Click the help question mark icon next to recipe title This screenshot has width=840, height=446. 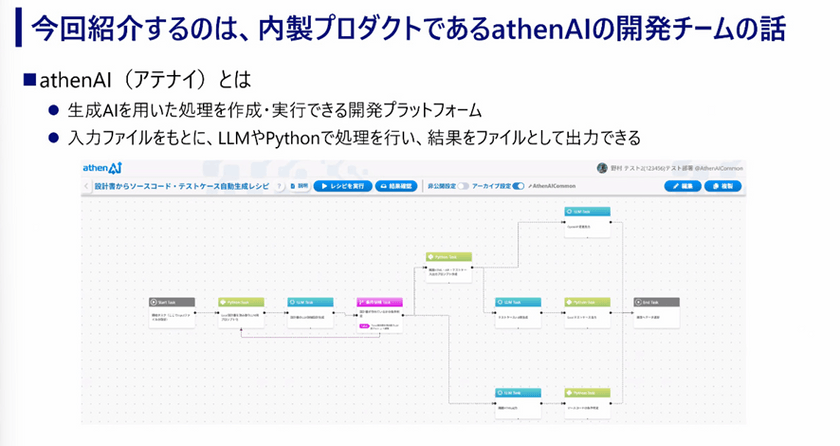click(x=277, y=186)
